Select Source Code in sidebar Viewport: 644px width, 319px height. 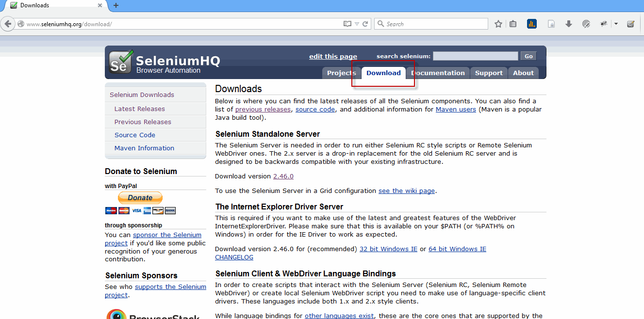coord(135,135)
